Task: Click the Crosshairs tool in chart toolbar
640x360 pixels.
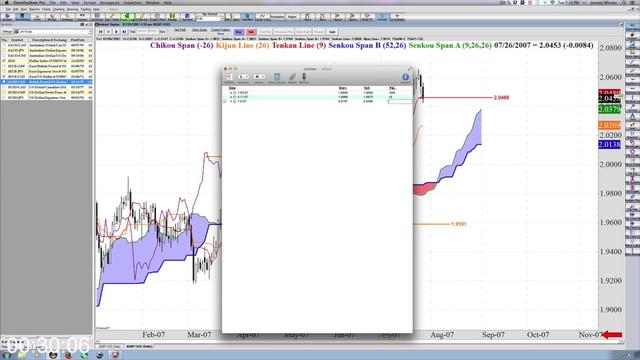Action: [397, 17]
